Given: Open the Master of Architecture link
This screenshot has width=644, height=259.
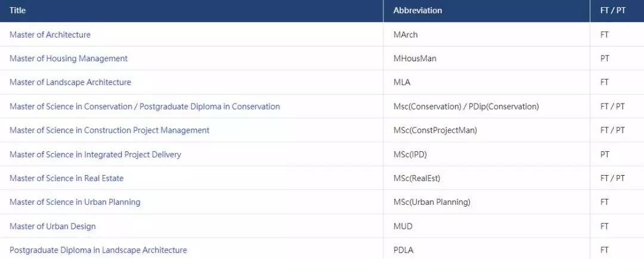Looking at the screenshot, I should [50, 35].
